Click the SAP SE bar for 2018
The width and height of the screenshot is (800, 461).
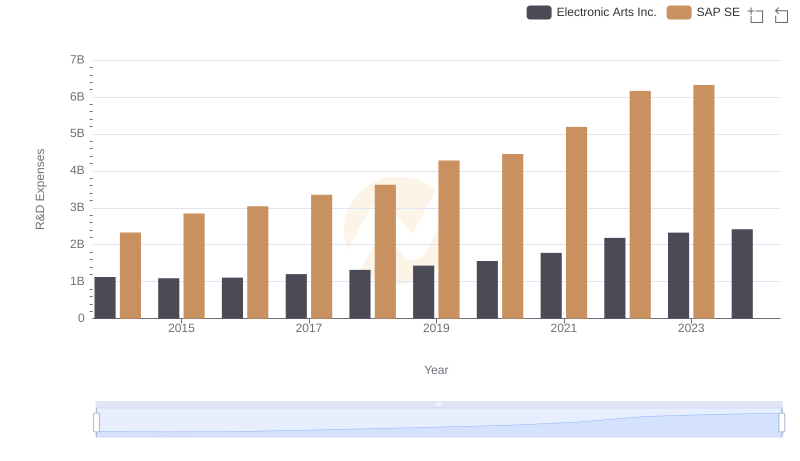pos(385,252)
